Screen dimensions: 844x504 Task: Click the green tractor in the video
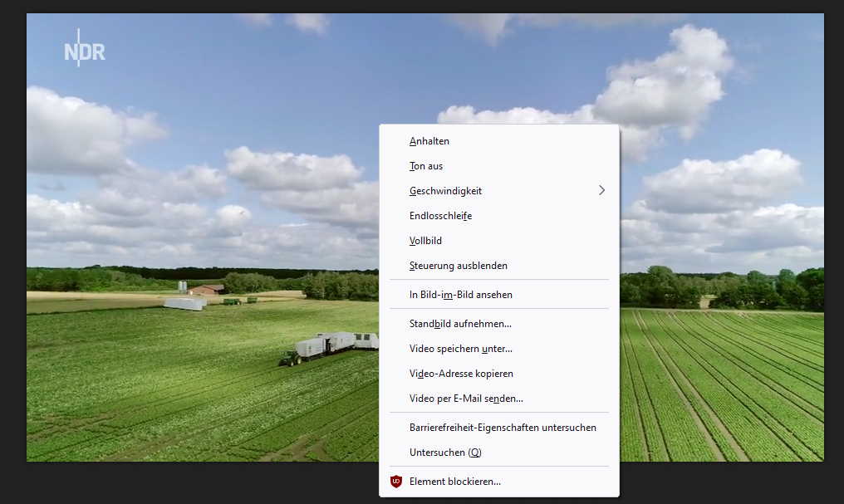tap(290, 359)
